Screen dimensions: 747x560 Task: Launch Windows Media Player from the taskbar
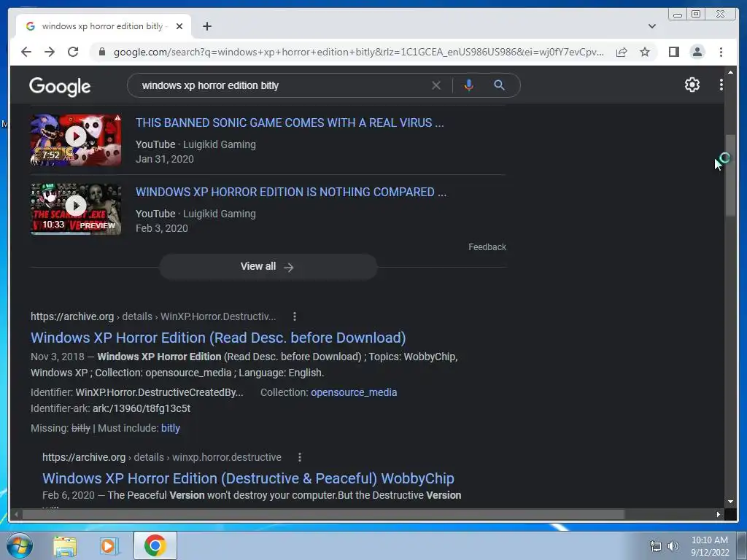click(109, 546)
